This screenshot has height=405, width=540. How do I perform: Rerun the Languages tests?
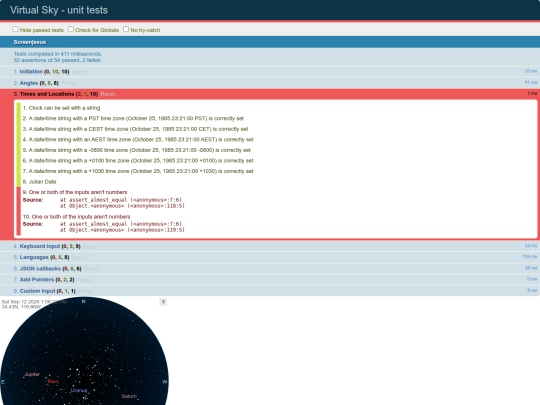[x=80, y=258]
